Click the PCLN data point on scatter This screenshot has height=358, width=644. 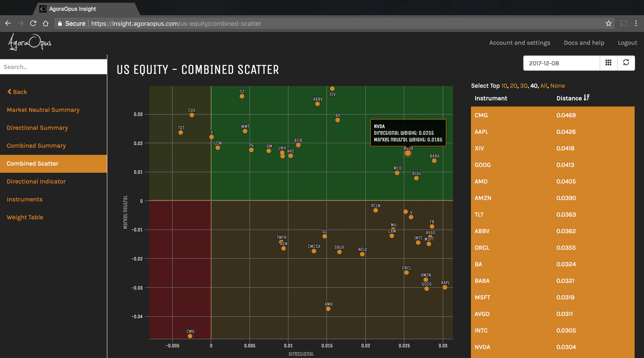pos(375,210)
